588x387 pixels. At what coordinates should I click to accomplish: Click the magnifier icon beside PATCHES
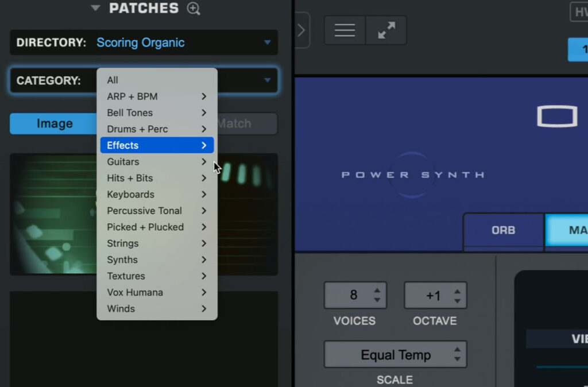(x=194, y=9)
